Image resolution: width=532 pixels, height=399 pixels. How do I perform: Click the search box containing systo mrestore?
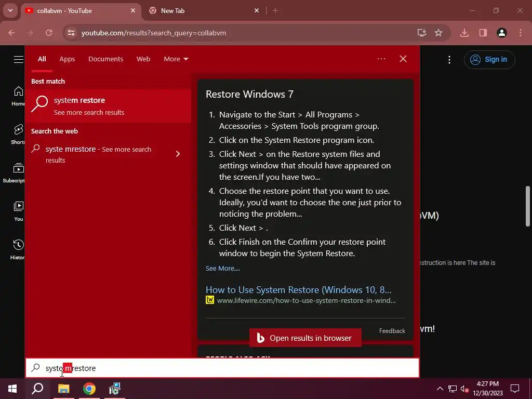pos(222,368)
